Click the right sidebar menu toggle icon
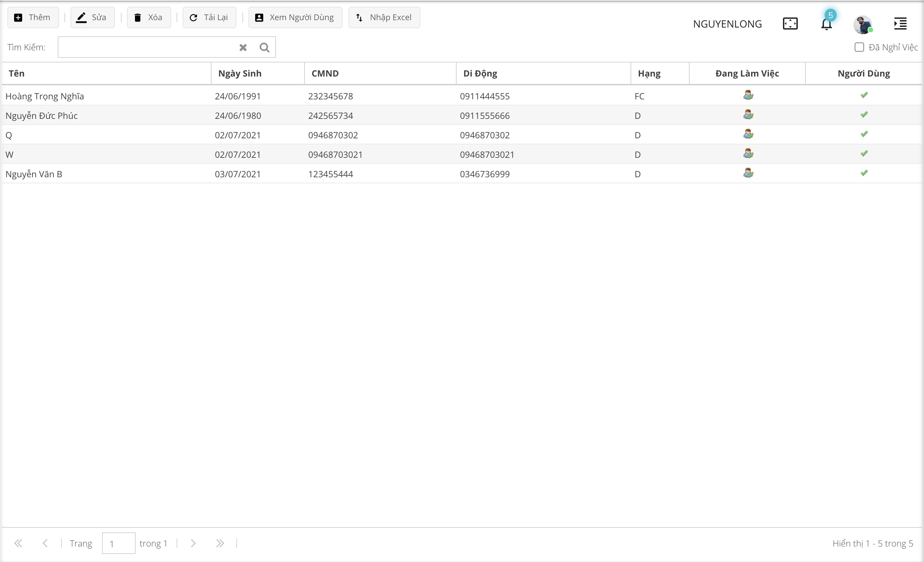The image size is (924, 562). [900, 24]
